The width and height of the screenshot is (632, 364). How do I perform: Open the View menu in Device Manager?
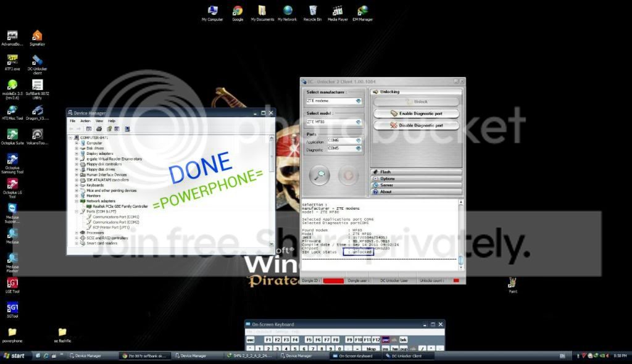point(99,121)
